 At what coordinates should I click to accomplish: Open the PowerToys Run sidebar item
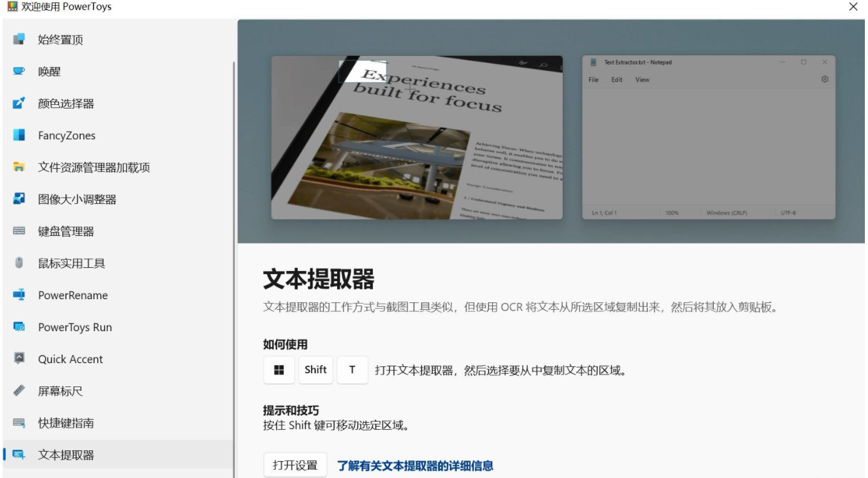coord(75,327)
